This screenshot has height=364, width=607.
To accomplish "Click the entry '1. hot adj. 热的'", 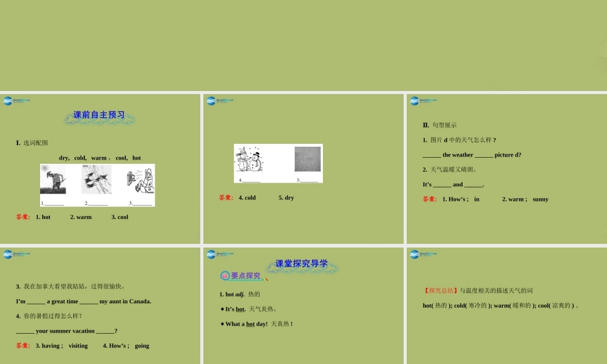I will pyautogui.click(x=240, y=294).
